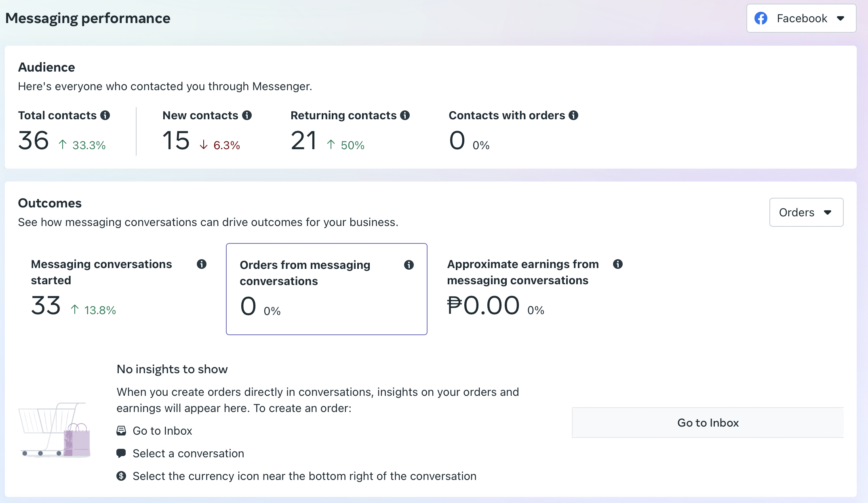
Task: Click the Orders dropdown arrow
Action: pos(828,212)
